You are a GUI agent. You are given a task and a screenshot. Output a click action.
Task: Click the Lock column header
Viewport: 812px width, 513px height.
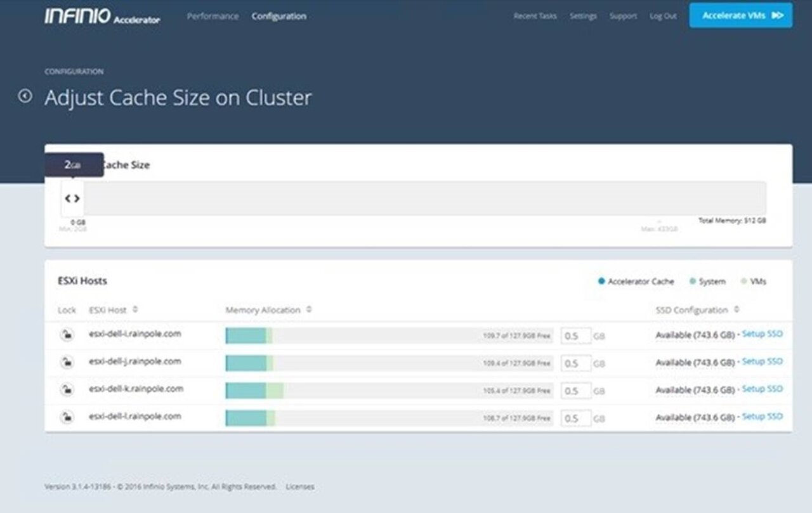[x=67, y=310]
